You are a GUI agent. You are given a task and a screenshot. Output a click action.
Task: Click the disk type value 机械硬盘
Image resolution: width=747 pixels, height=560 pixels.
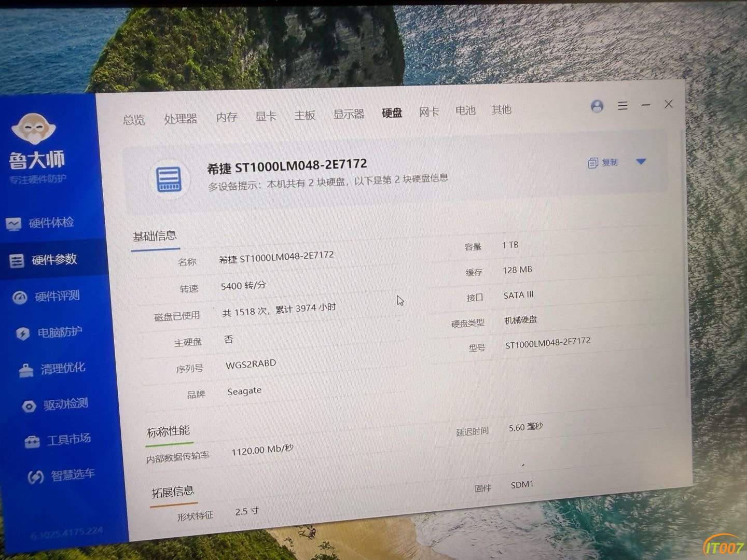click(x=520, y=320)
